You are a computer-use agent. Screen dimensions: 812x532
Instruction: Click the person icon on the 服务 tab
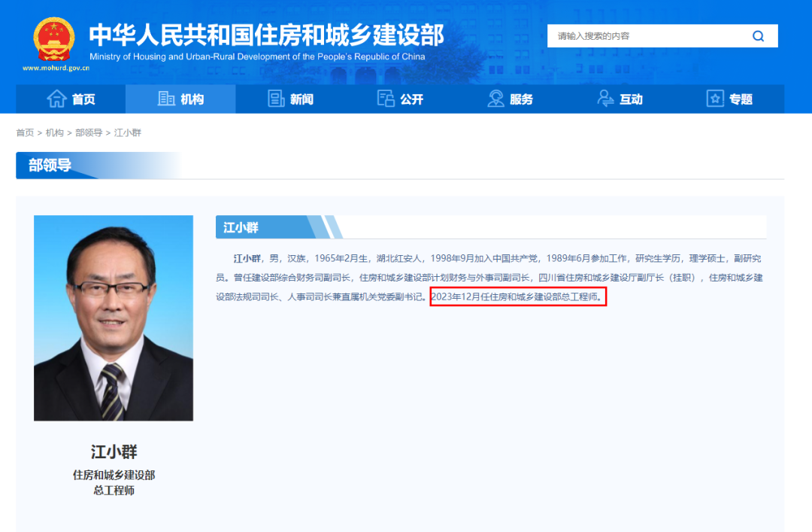[x=495, y=99]
